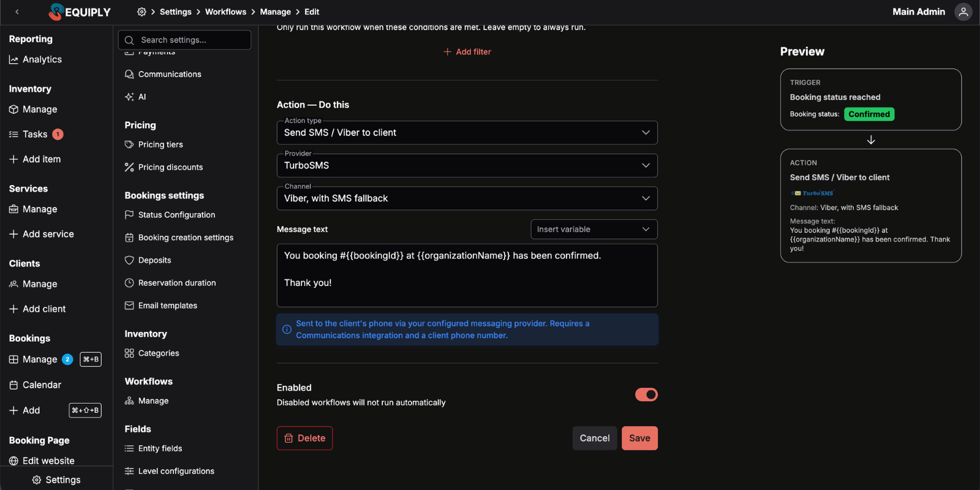Click into the Message text area
Image resolution: width=980 pixels, height=490 pixels.
tap(467, 276)
